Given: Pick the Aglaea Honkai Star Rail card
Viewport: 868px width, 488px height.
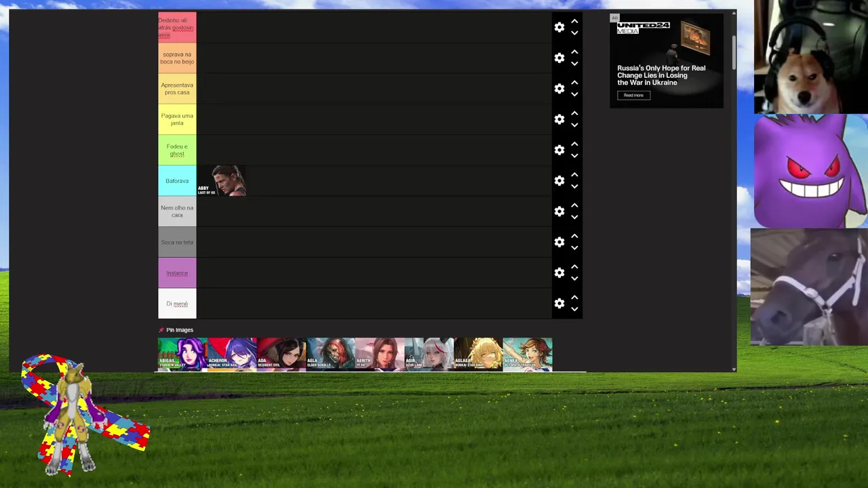Looking at the screenshot, I should (478, 354).
